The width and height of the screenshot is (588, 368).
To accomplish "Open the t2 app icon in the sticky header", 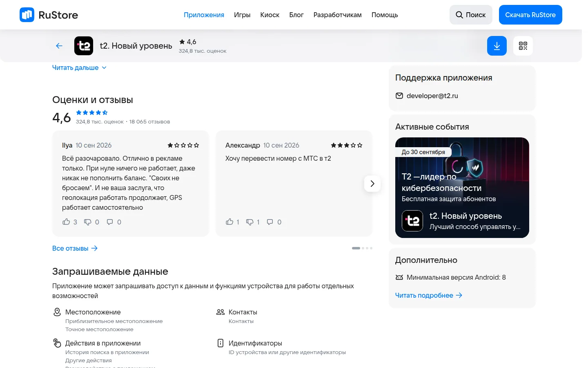I will click(x=84, y=46).
